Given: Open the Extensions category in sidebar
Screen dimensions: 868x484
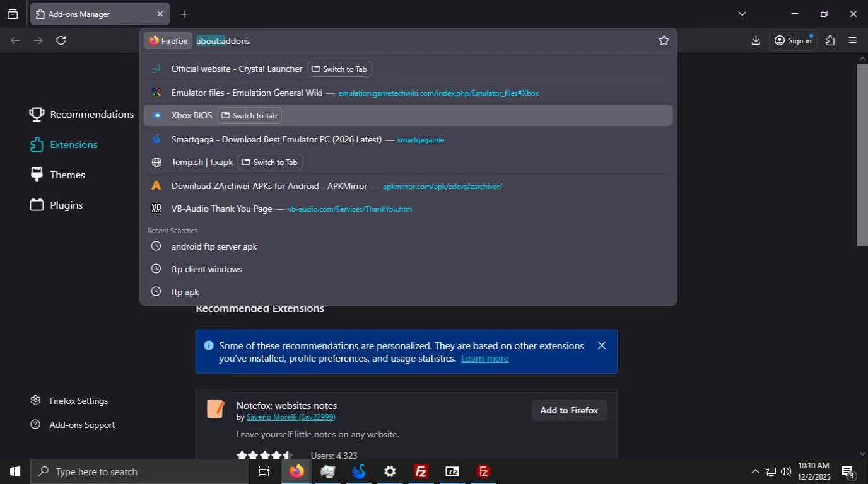Looking at the screenshot, I should click(64, 144).
